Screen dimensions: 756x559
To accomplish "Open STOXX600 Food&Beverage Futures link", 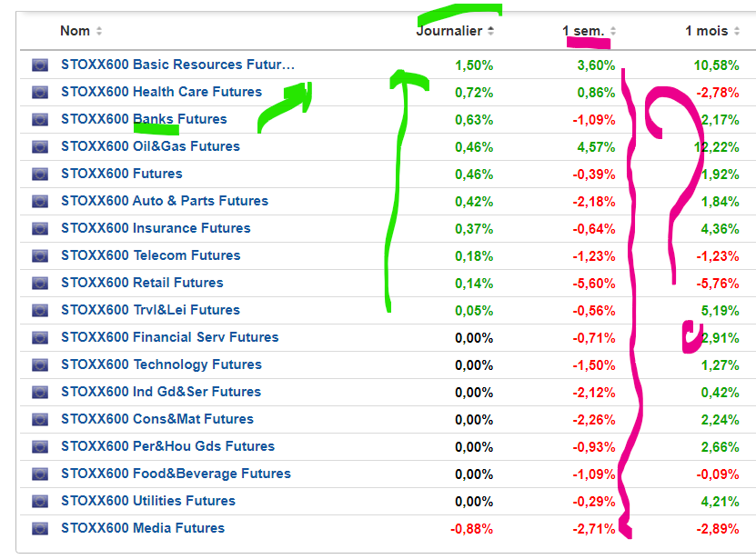I will [x=176, y=474].
